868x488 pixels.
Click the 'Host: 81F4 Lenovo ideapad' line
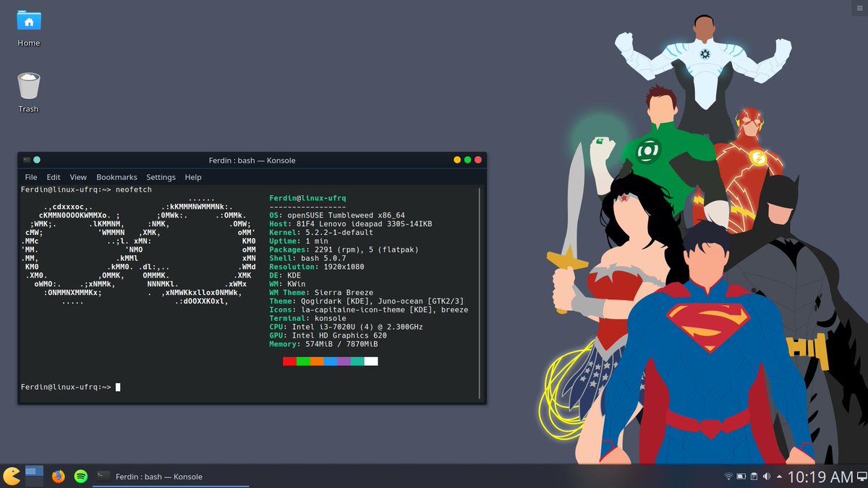click(350, 224)
